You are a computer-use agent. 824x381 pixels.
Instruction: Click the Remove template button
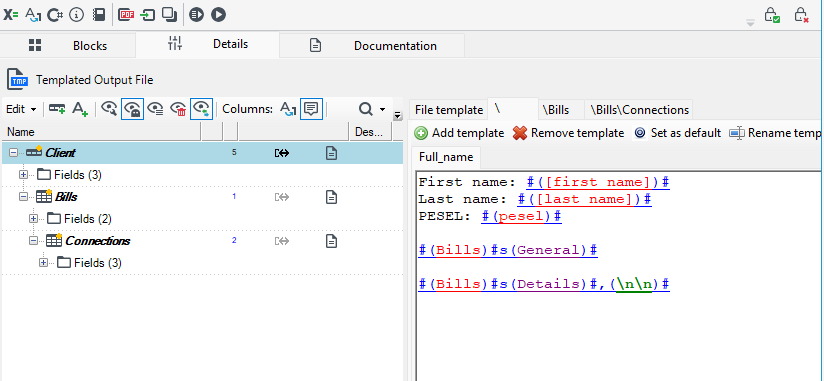[569, 133]
